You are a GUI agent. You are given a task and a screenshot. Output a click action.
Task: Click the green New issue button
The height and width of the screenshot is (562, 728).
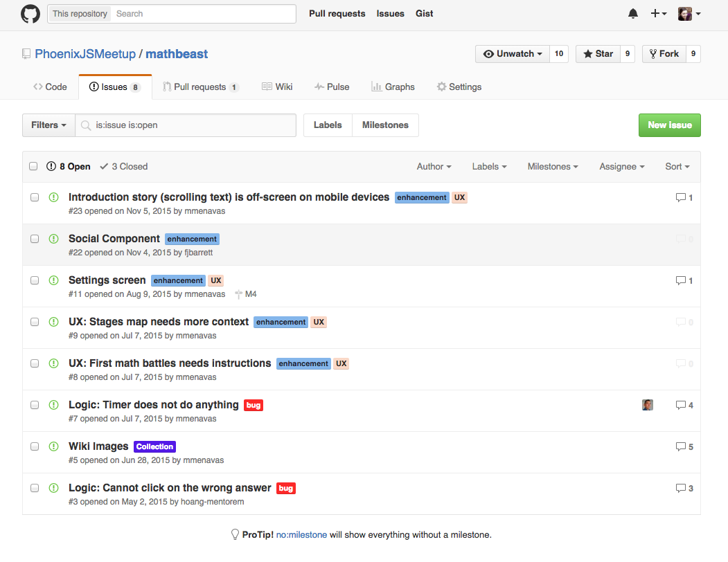670,125
